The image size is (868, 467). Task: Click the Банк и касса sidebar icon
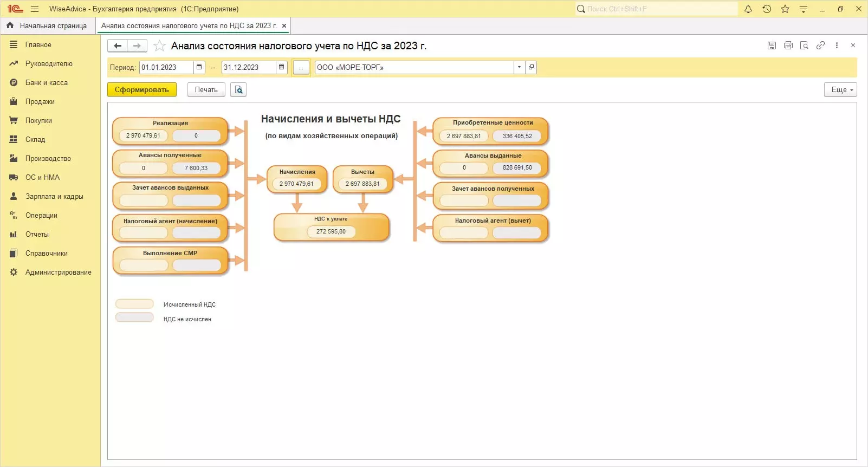14,82
